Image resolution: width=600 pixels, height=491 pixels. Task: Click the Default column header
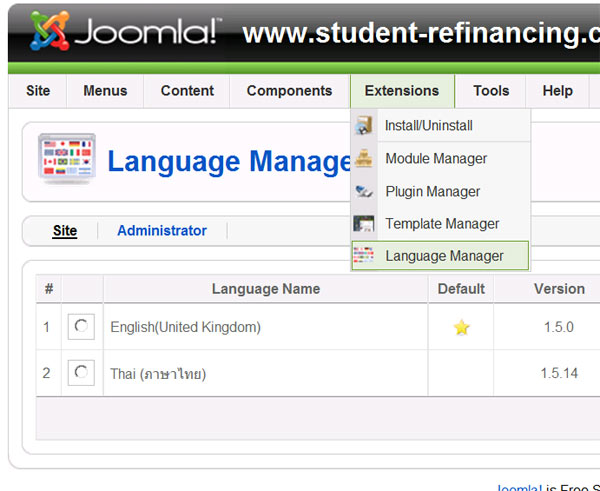461,289
